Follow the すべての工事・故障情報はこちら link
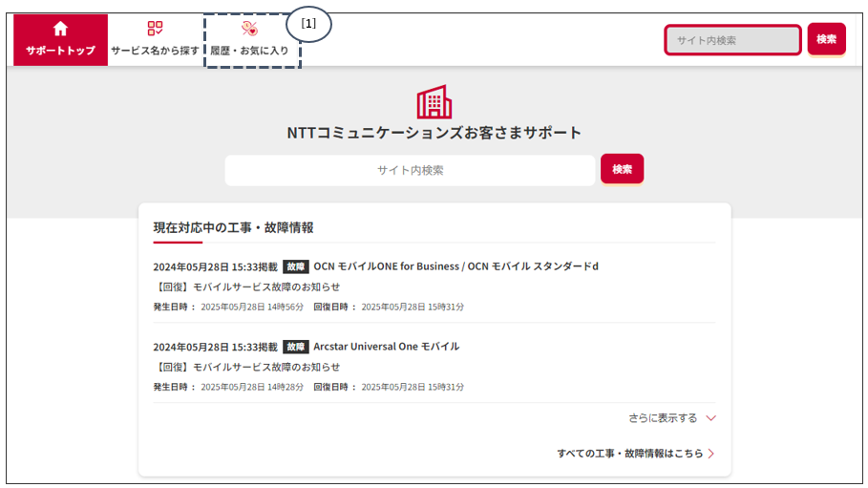The height and width of the screenshot is (488, 868). tap(629, 454)
